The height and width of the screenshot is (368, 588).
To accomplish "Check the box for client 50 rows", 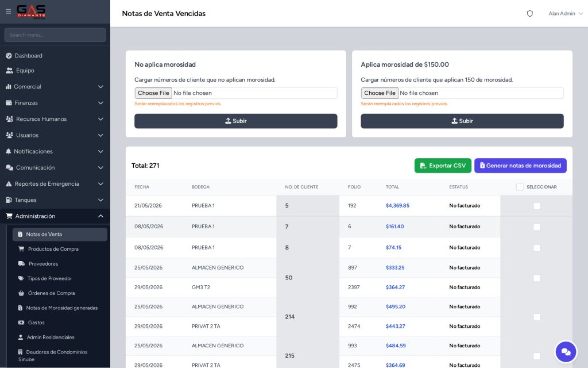I will click(537, 278).
